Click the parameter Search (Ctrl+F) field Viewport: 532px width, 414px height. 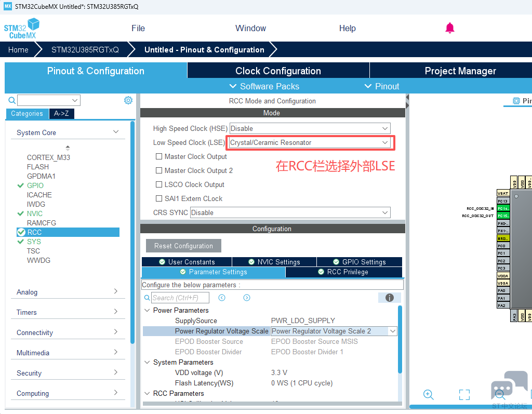(180, 298)
